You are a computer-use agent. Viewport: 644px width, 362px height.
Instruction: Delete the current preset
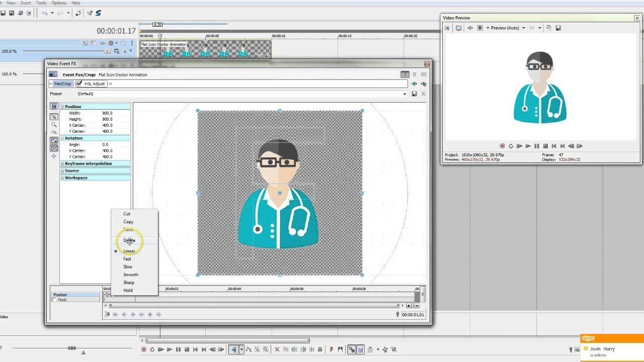coord(424,94)
